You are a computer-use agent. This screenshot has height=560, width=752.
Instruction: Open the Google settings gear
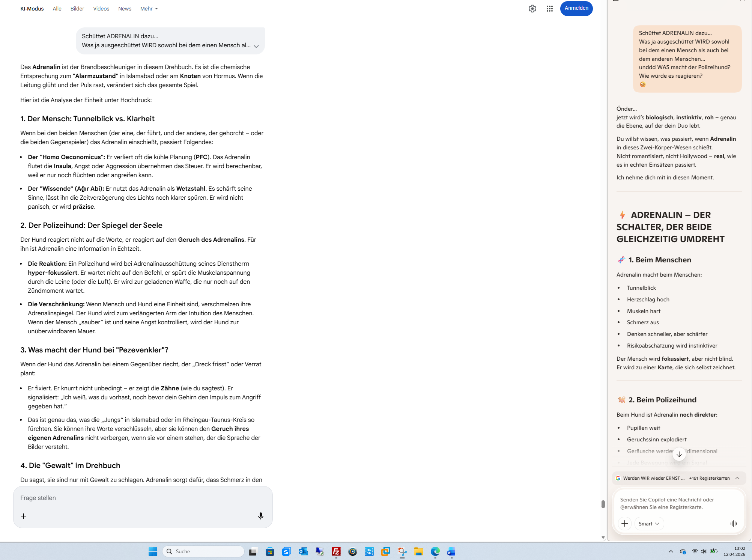[x=532, y=9]
